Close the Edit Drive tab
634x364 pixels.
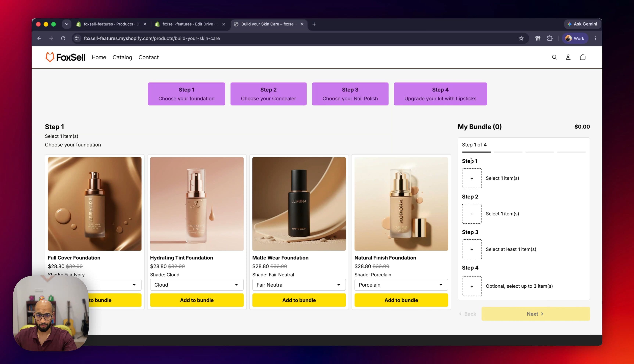pyautogui.click(x=223, y=24)
